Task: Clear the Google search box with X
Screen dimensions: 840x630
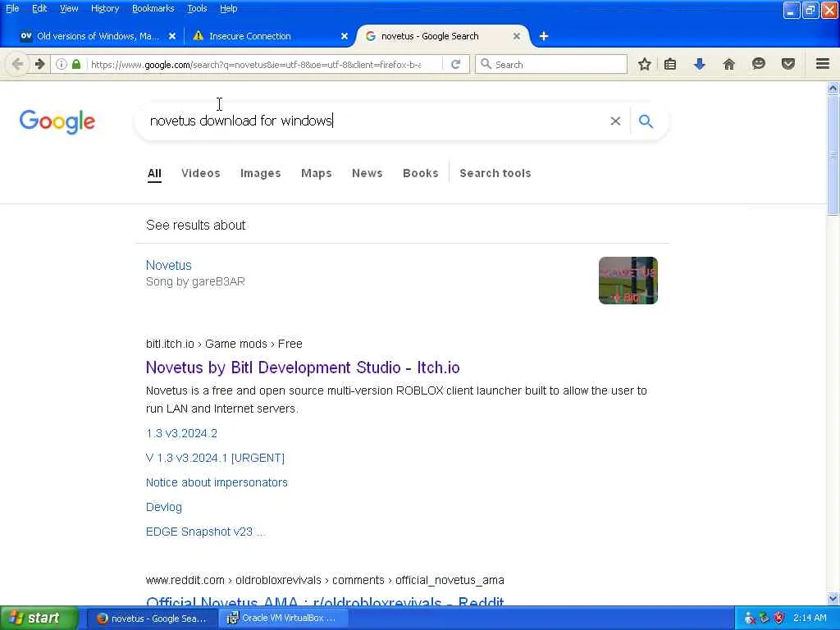Action: pos(615,121)
